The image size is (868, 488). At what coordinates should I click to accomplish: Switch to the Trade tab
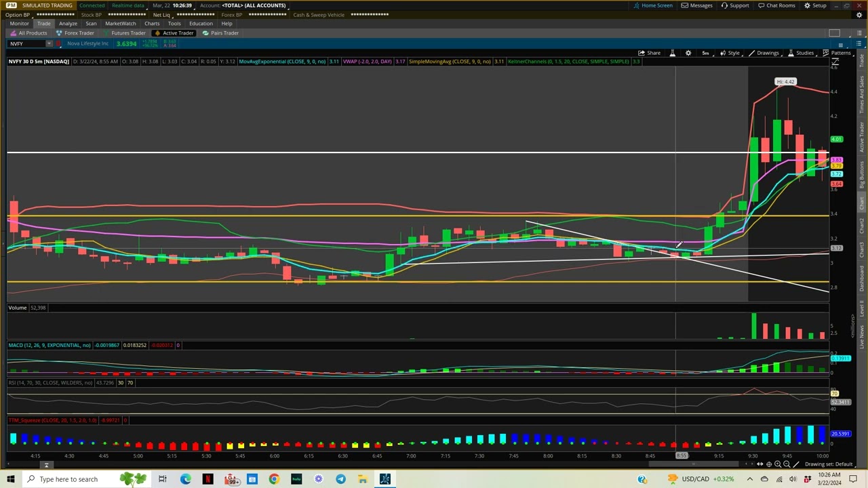(x=43, y=23)
